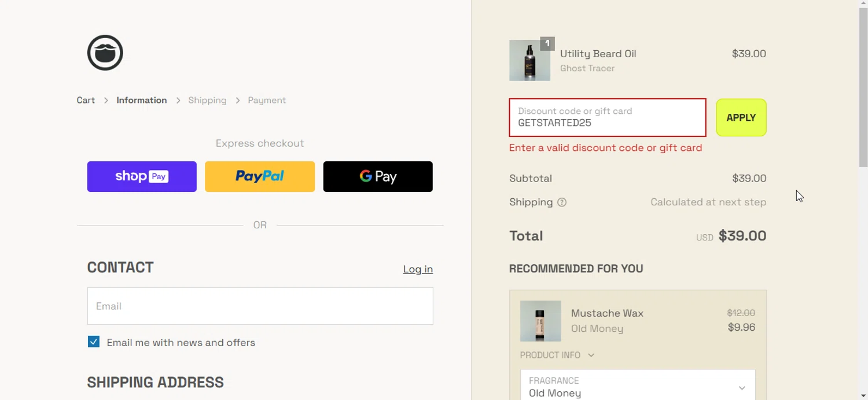This screenshot has height=400, width=868.
Task: Select the Payment breadcrumb step
Action: (267, 100)
